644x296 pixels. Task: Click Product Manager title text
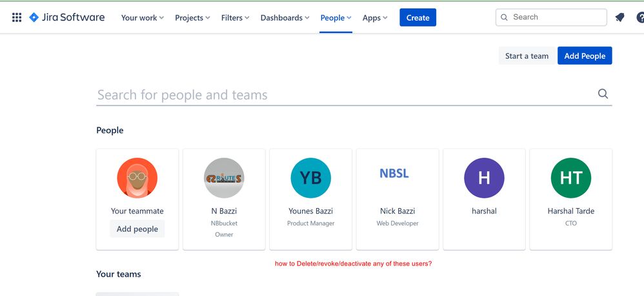(x=310, y=223)
